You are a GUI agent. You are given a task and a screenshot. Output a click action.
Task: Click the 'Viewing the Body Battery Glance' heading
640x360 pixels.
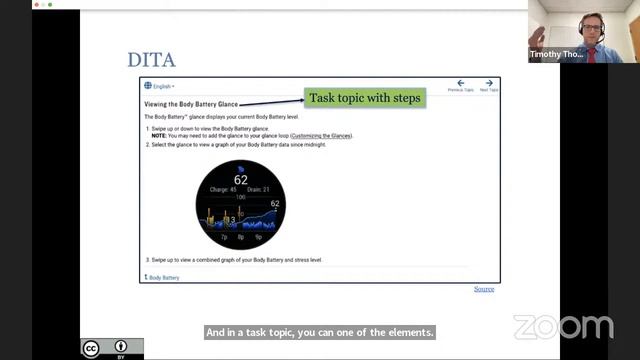pos(191,104)
